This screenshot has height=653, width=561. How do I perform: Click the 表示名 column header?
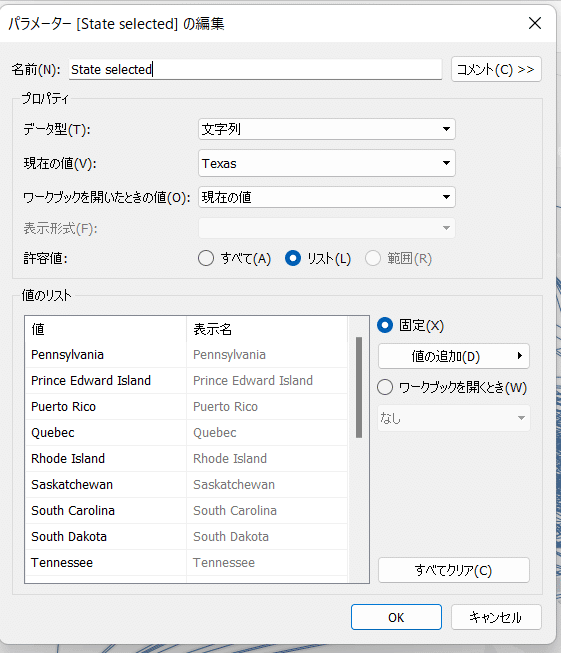pos(267,329)
